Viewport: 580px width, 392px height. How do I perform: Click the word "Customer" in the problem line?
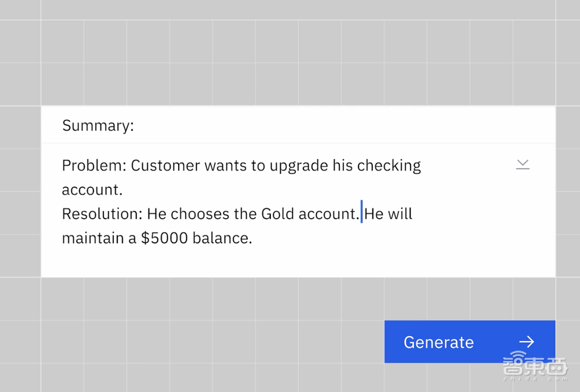point(166,166)
